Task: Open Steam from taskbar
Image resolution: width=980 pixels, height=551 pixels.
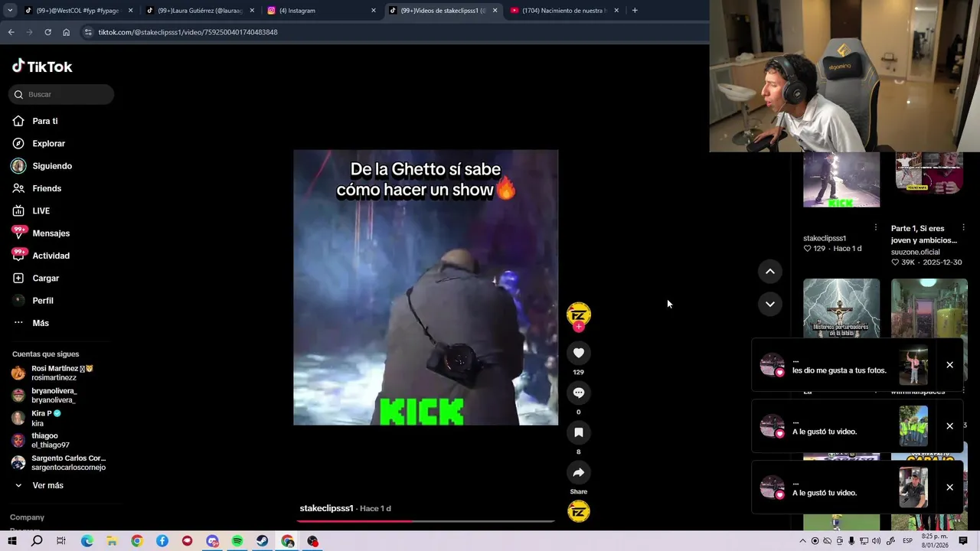Action: click(x=263, y=541)
